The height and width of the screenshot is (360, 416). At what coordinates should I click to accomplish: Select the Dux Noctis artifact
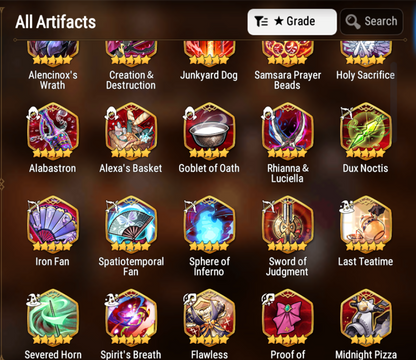click(366, 132)
